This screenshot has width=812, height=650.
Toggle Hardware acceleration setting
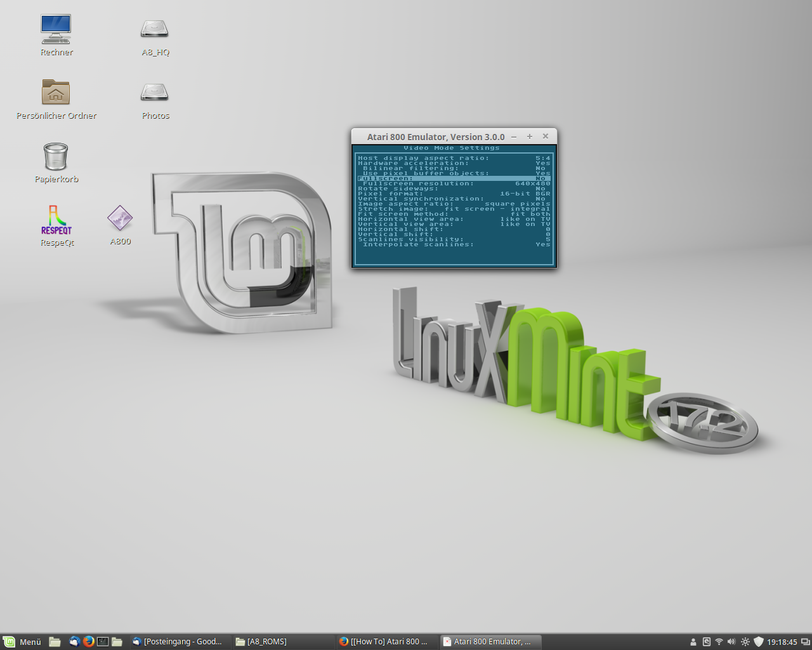pyautogui.click(x=454, y=163)
